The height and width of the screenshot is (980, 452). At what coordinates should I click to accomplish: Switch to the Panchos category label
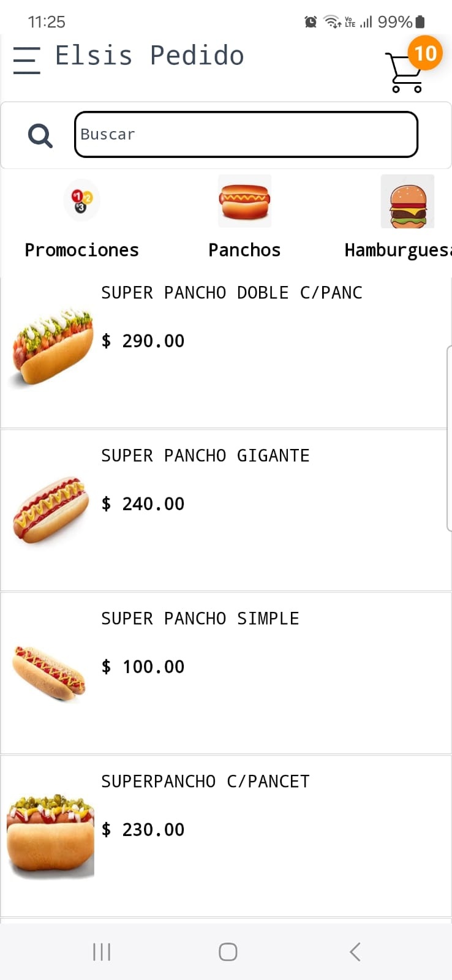point(244,250)
